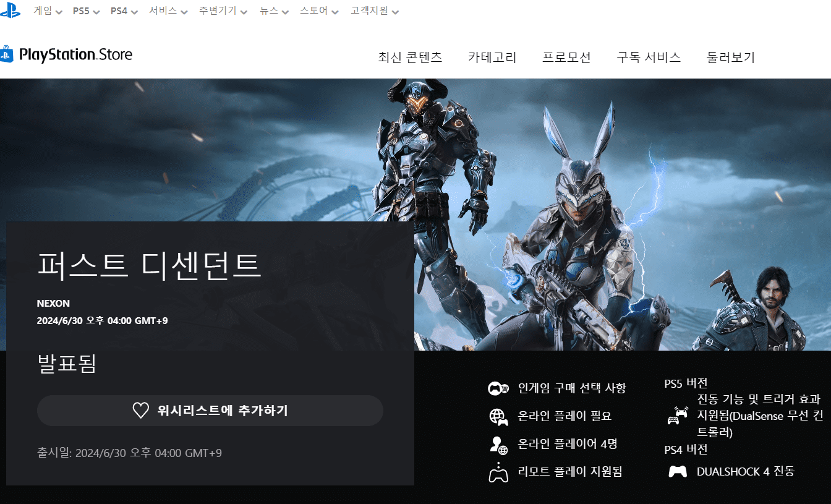Click the online 4 players icon
This screenshot has width=831, height=504.
pyautogui.click(x=498, y=445)
